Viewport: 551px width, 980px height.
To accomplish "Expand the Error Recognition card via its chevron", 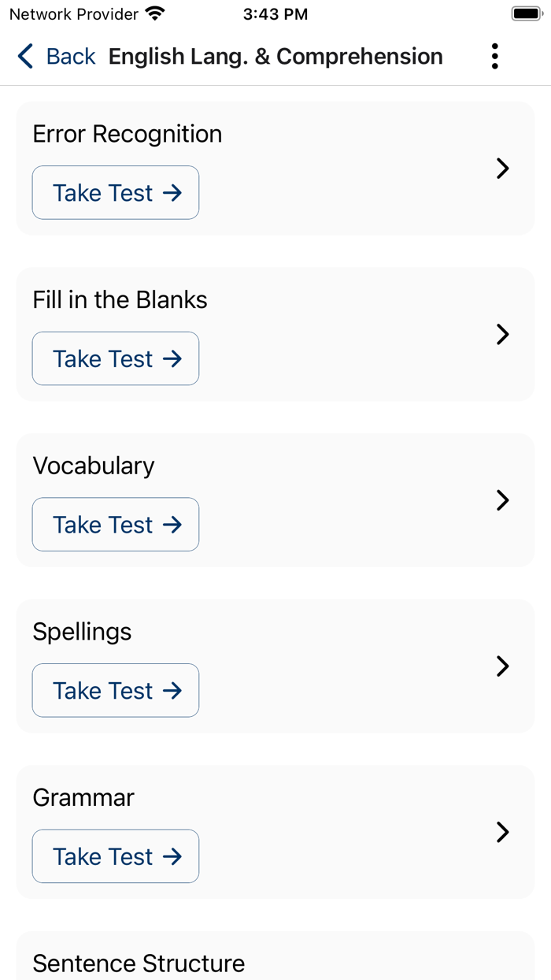I will [x=502, y=169].
